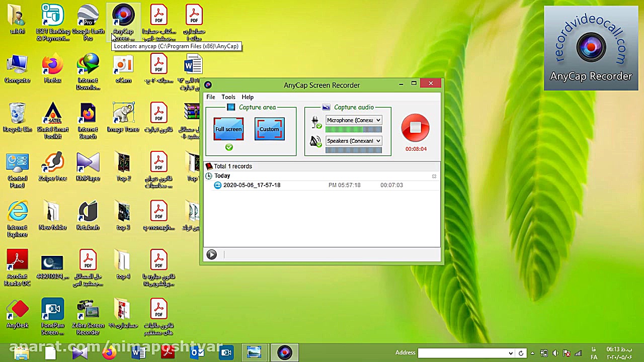Launch Google Earth Pro
The width and height of the screenshot is (644, 362).
[x=88, y=23]
